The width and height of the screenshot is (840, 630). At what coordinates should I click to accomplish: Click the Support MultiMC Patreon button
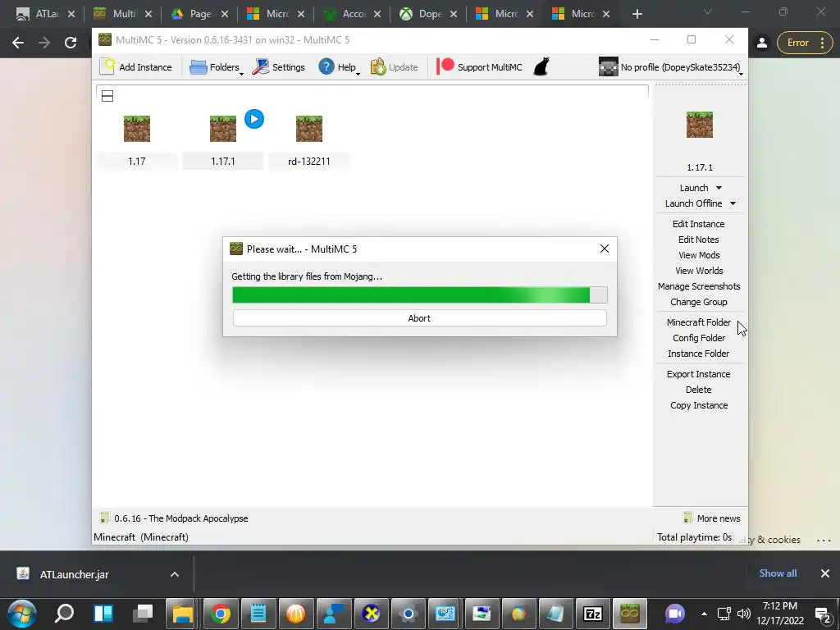coord(479,67)
